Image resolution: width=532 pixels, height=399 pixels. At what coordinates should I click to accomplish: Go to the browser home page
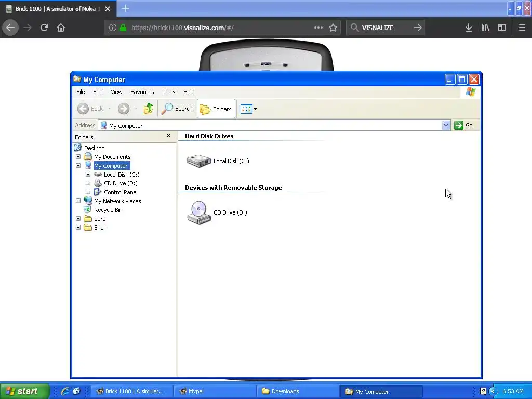tap(61, 28)
